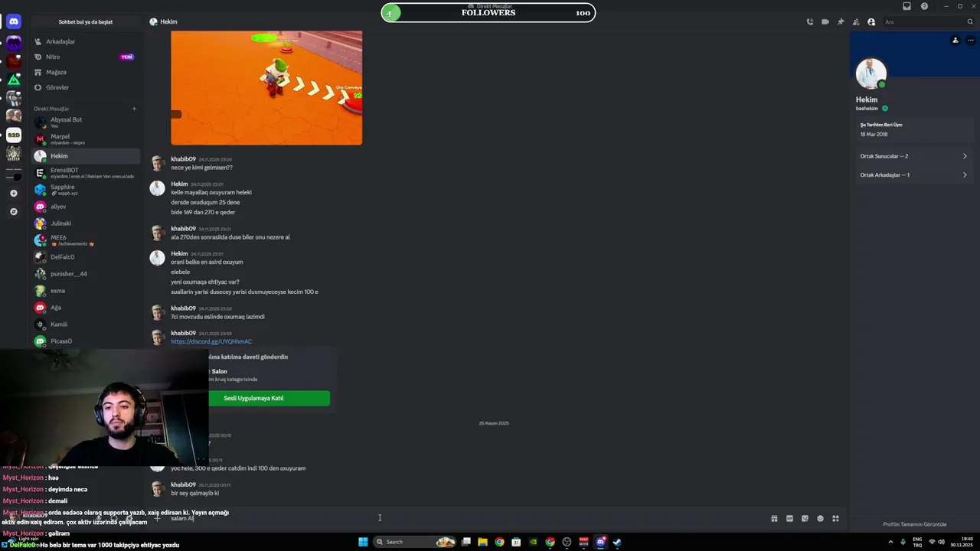Open Mağaza shop item
This screenshot has width=980, height=551.
coord(86,72)
